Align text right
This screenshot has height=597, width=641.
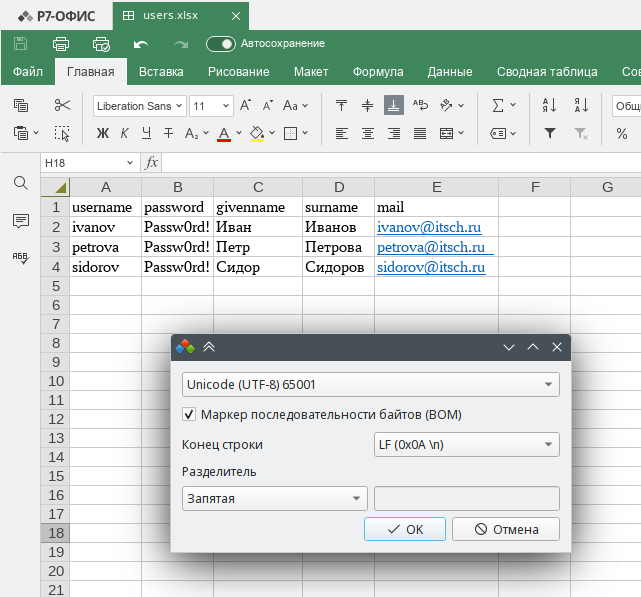(x=394, y=133)
